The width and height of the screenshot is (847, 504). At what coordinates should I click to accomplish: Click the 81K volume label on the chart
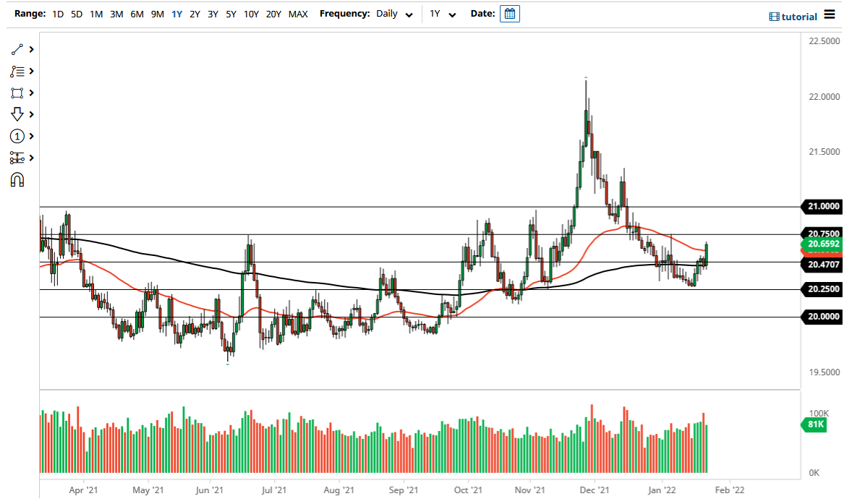coord(813,425)
